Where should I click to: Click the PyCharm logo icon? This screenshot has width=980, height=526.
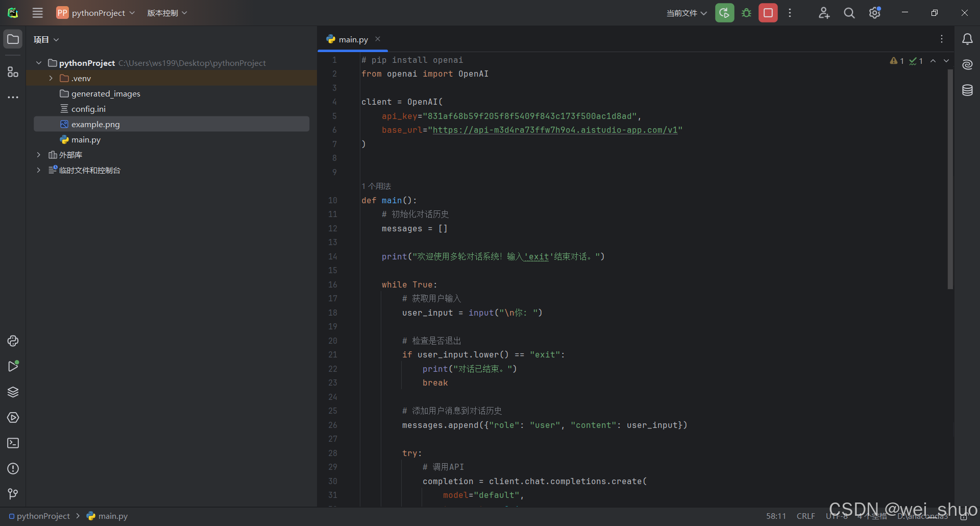click(13, 13)
